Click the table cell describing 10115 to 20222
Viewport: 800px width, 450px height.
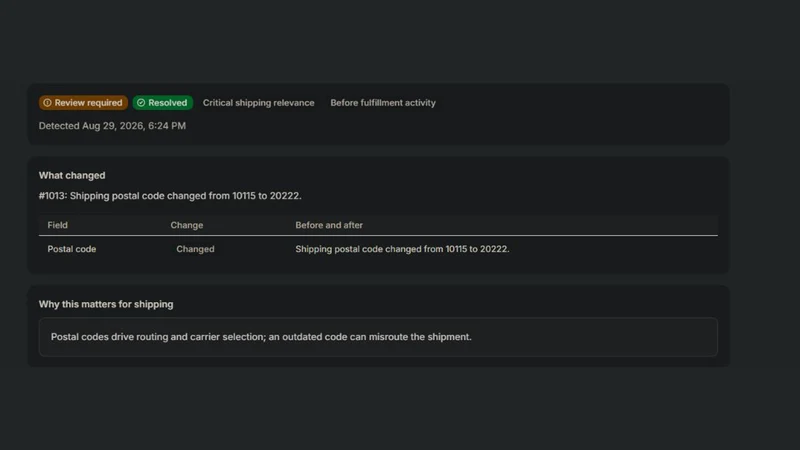point(402,249)
